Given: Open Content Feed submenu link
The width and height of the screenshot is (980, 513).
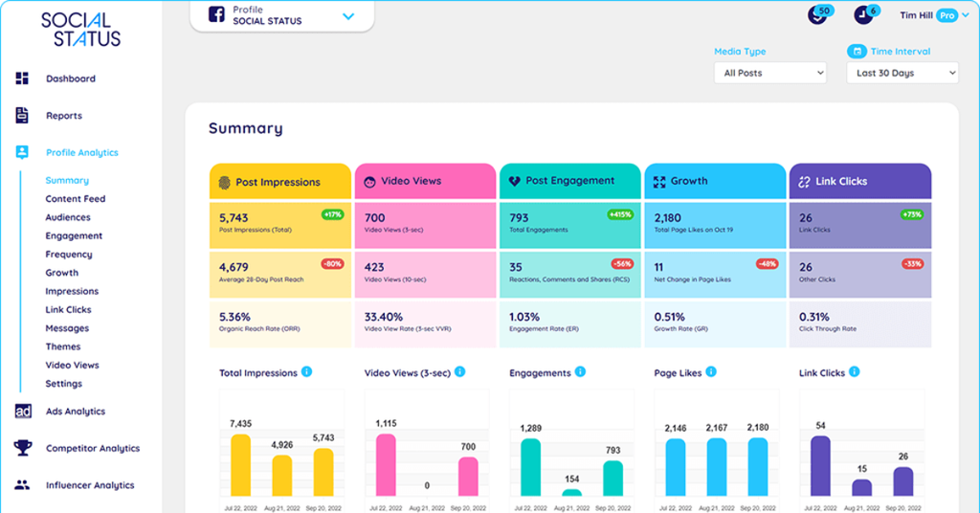Looking at the screenshot, I should coord(75,198).
